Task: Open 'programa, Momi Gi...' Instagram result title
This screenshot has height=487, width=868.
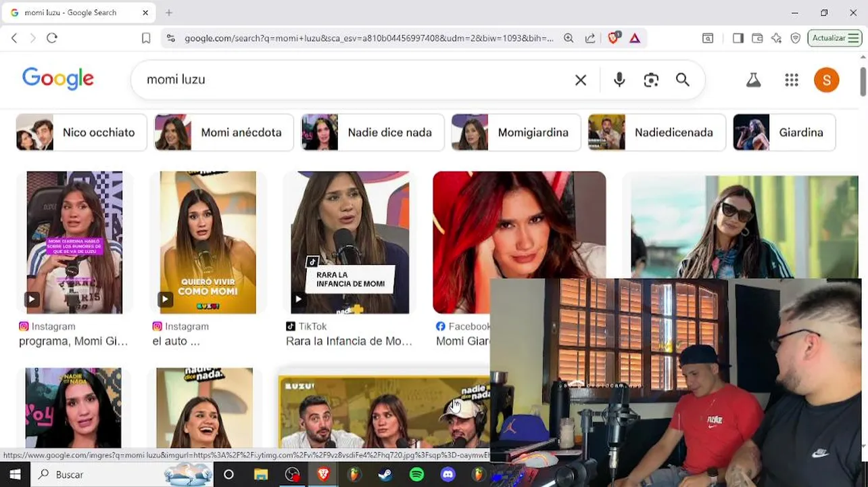Action: pyautogui.click(x=73, y=342)
